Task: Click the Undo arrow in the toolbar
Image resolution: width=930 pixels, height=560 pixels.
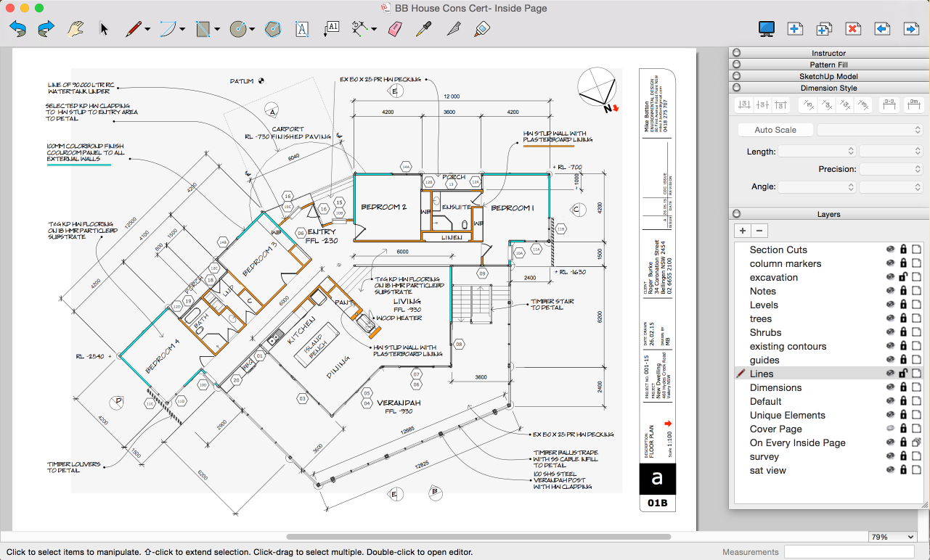Action: tap(18, 29)
